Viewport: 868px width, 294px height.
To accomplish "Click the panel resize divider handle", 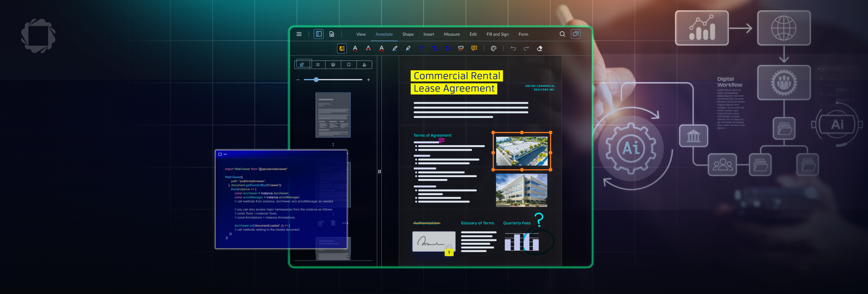I will tap(379, 172).
